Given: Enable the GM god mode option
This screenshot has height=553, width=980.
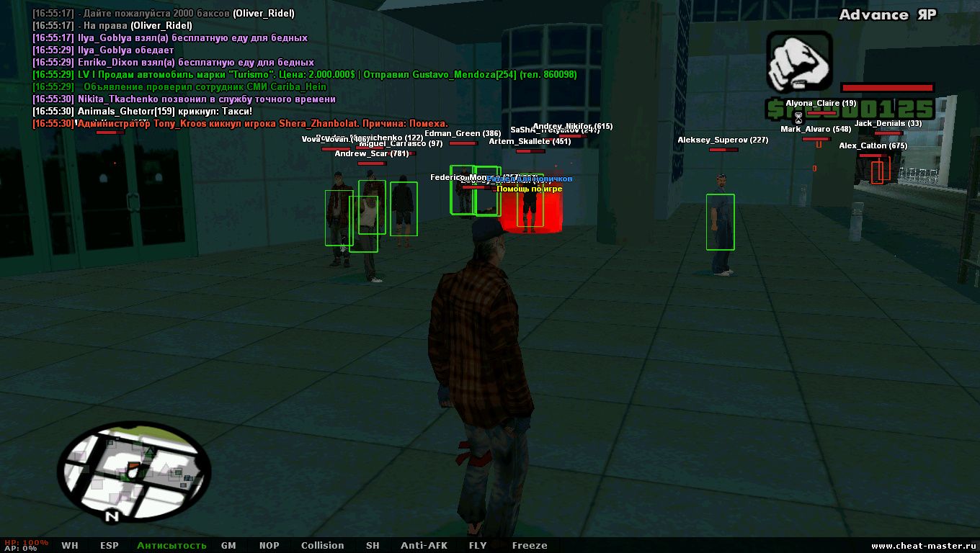Looking at the screenshot, I should (x=228, y=546).
